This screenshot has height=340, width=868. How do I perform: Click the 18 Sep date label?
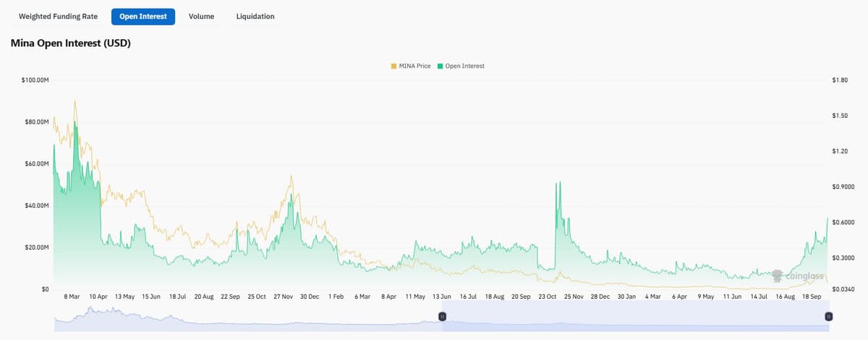(812, 297)
